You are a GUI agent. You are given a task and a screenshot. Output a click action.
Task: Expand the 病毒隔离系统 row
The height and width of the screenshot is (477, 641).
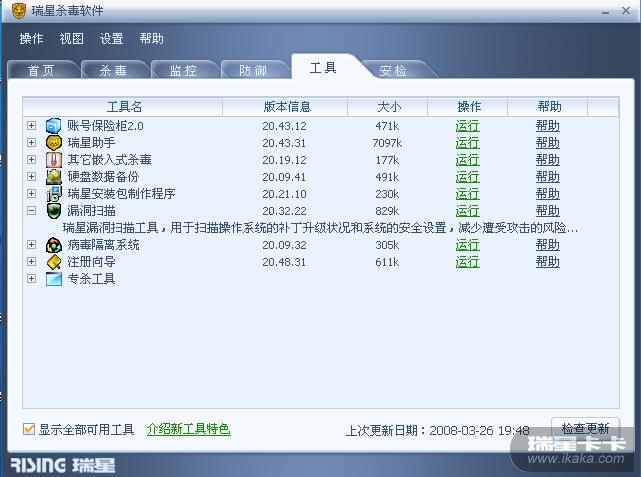coord(31,244)
